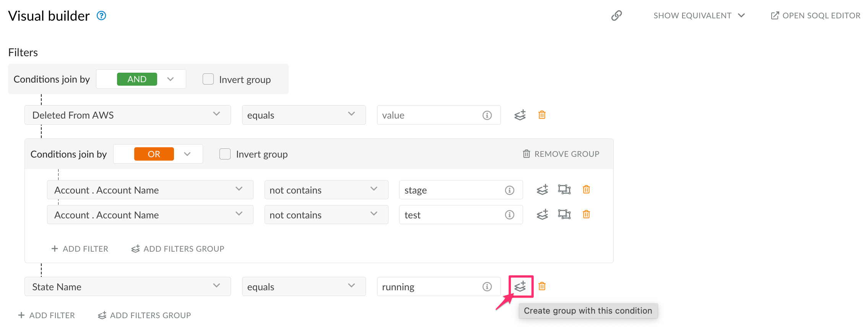The image size is (868, 327).
Task: Click Add Filters Group inside OR group
Action: tap(178, 249)
